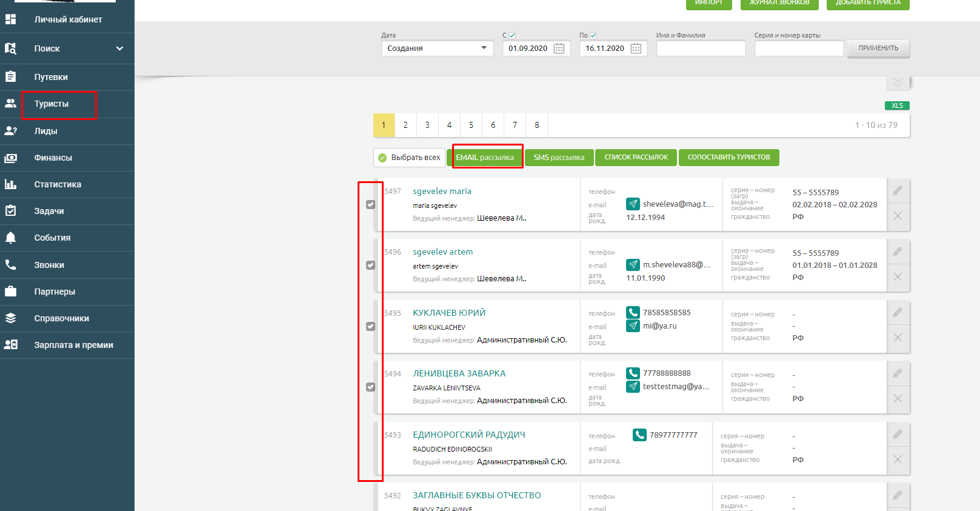Viewport: 980px width, 511px height.
Task: Expand the filter panel double-chevron
Action: pyautogui.click(x=898, y=82)
